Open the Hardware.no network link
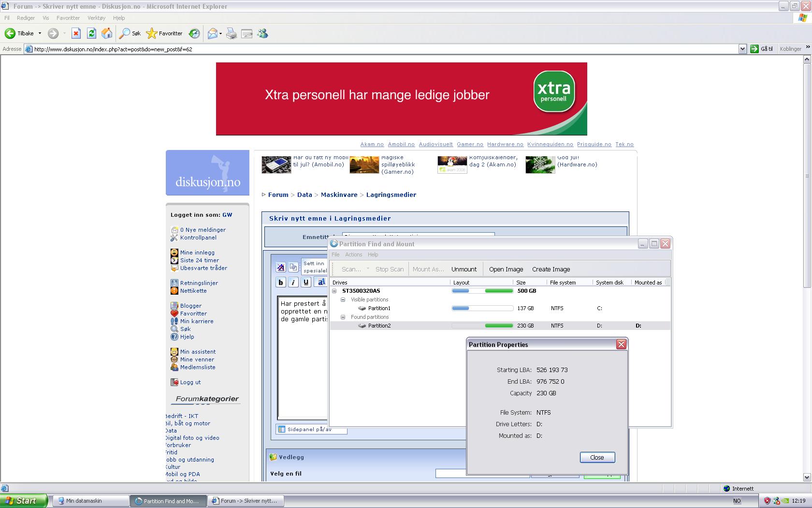The image size is (812, 508). [x=505, y=144]
